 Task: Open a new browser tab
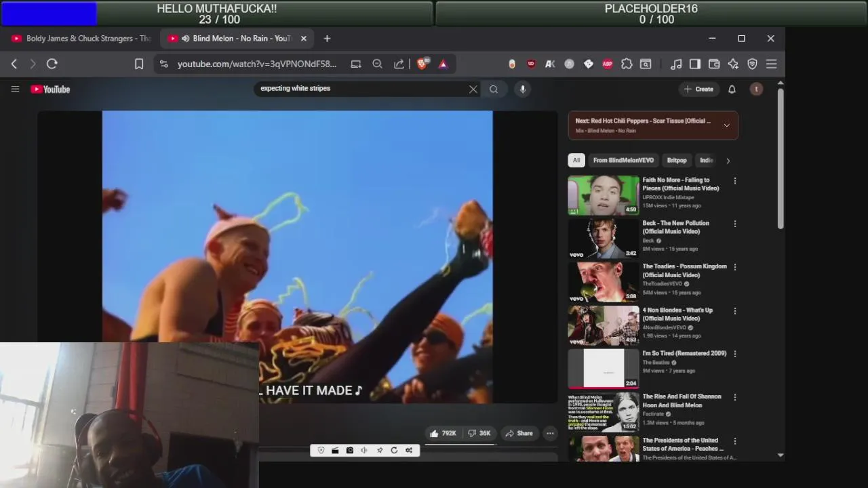[327, 39]
